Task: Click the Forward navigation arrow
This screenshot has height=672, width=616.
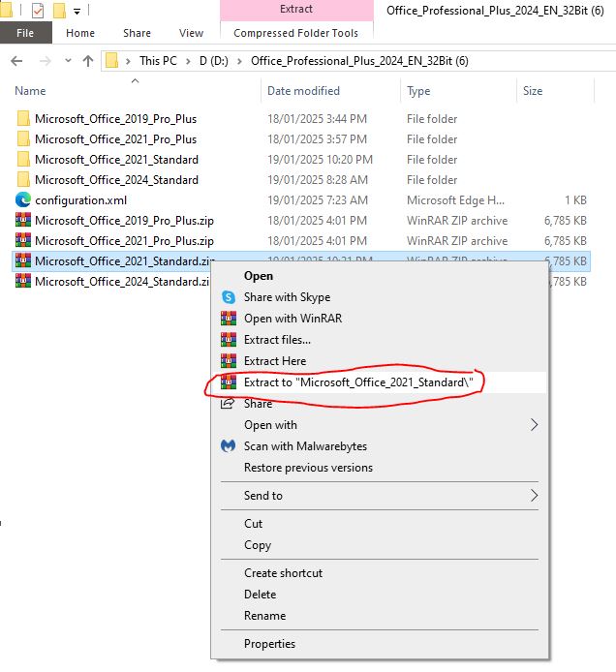Action: (x=45, y=61)
